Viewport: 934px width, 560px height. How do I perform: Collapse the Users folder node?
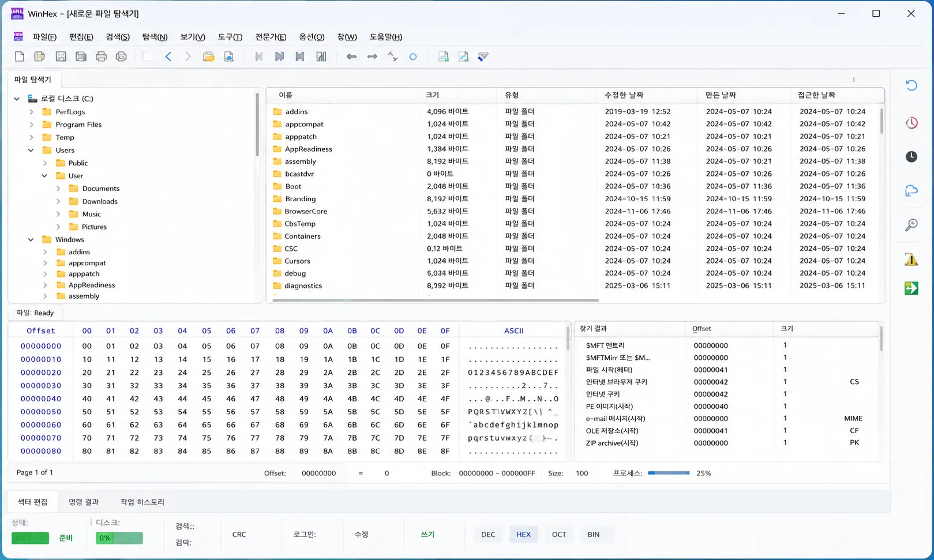pyautogui.click(x=31, y=151)
